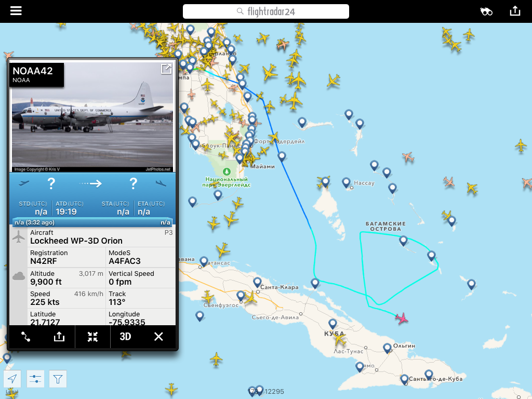The image size is (532, 399).
Task: Close the NOAA42 flight panel
Action: [x=158, y=337]
